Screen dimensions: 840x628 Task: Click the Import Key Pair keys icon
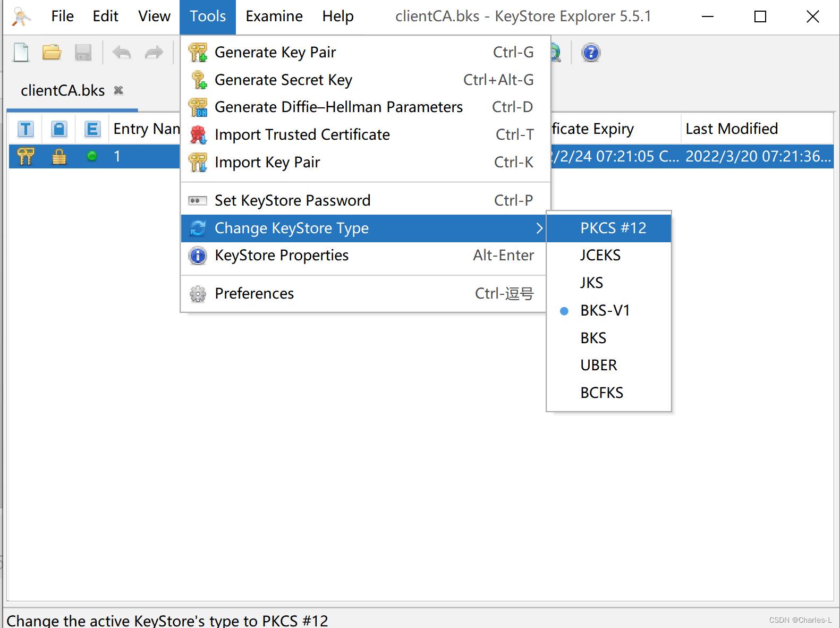[198, 162]
